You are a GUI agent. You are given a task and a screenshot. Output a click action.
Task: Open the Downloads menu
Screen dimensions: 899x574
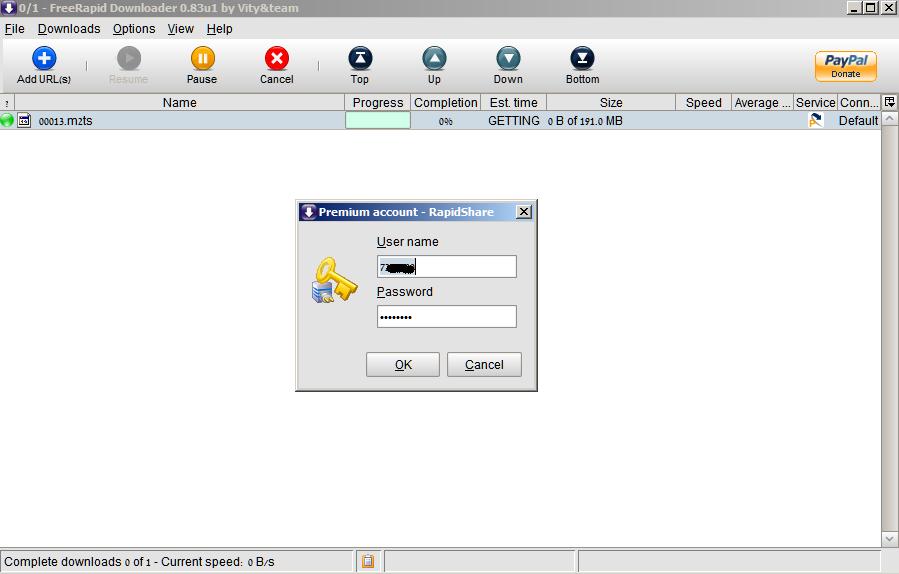point(69,29)
